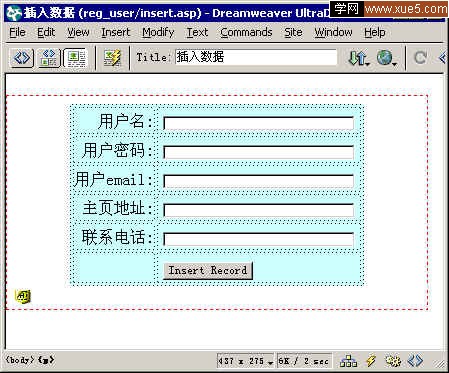Click the Refresh Design View icon
Viewport: 449px width, 373px height.
click(x=420, y=58)
